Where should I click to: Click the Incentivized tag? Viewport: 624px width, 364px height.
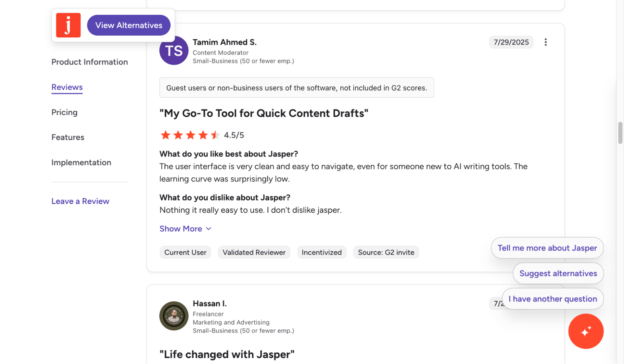(x=322, y=252)
